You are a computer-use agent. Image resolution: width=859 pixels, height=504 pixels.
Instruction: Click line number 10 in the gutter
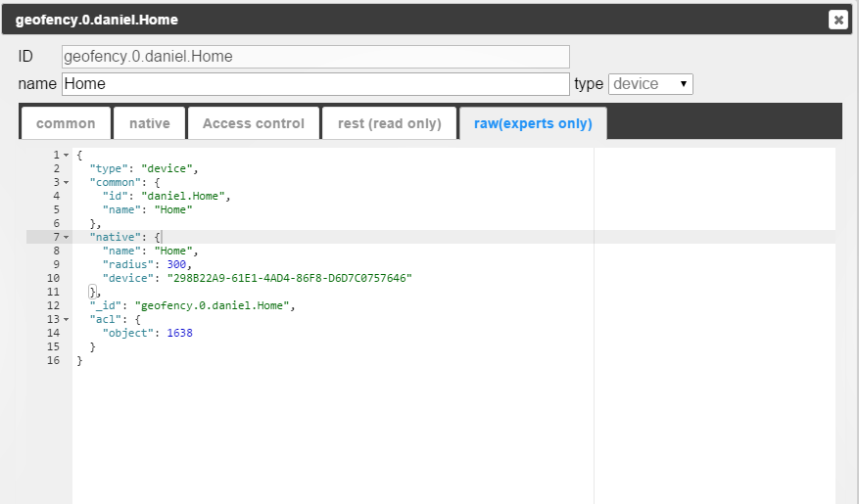tap(53, 278)
